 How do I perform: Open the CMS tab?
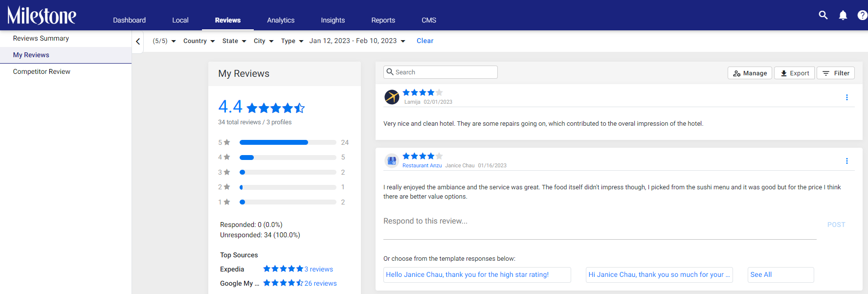tap(429, 20)
